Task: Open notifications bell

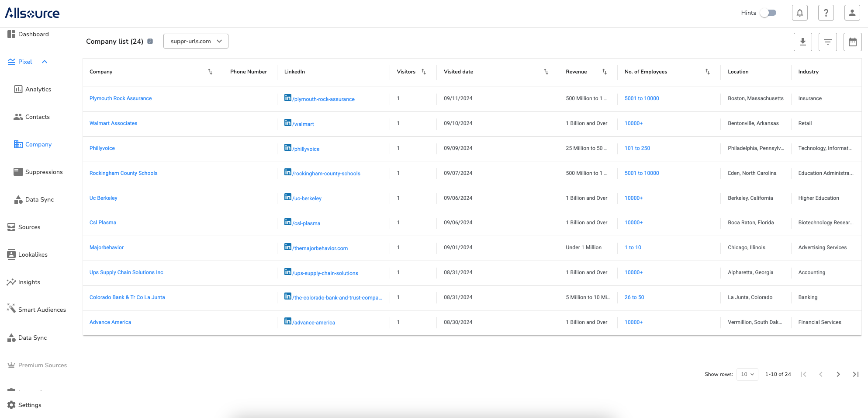Action: tap(799, 13)
